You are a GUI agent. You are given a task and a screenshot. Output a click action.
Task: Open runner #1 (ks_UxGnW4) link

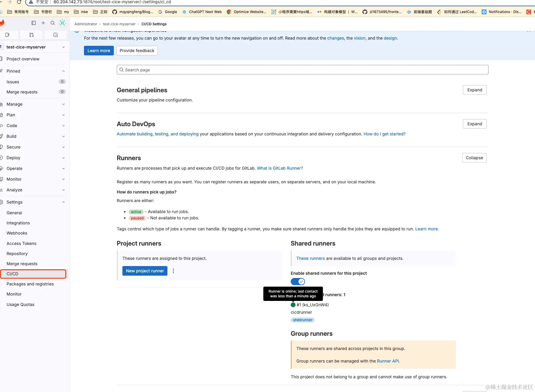coord(313,305)
